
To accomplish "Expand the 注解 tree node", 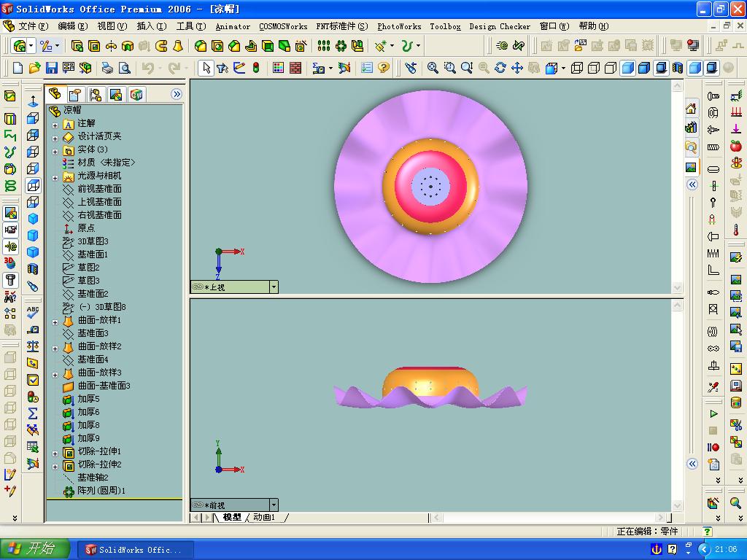I will [55, 125].
